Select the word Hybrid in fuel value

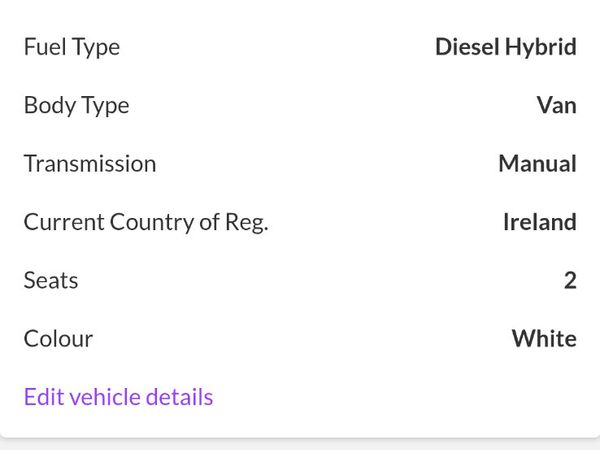pos(541,47)
